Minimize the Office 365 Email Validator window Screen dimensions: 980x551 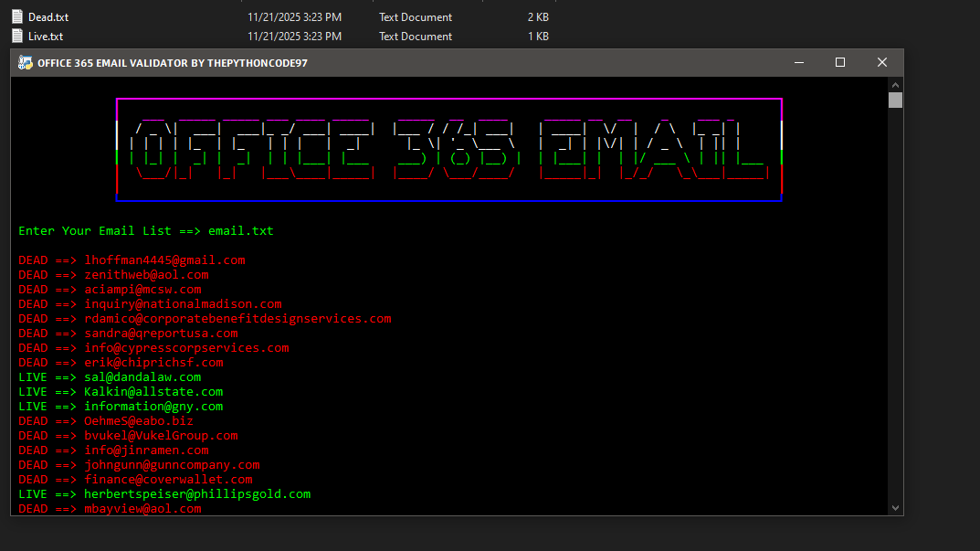pos(799,62)
